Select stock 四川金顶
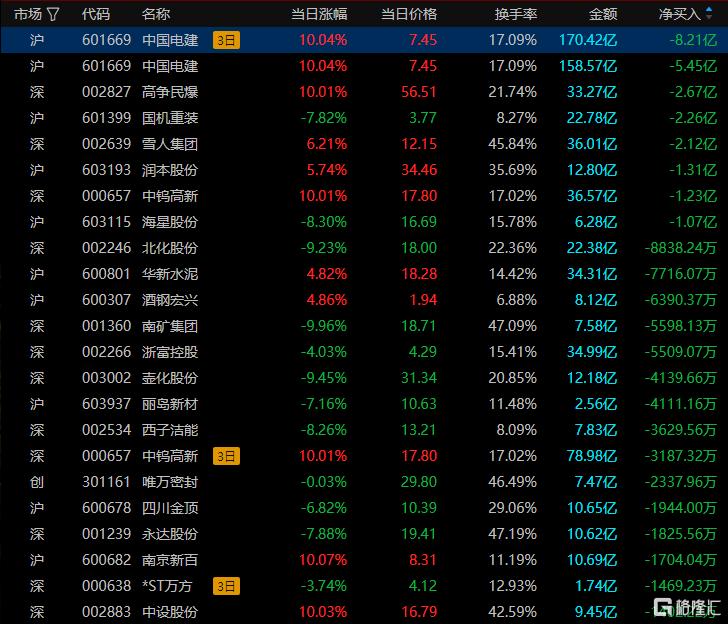 170,508
